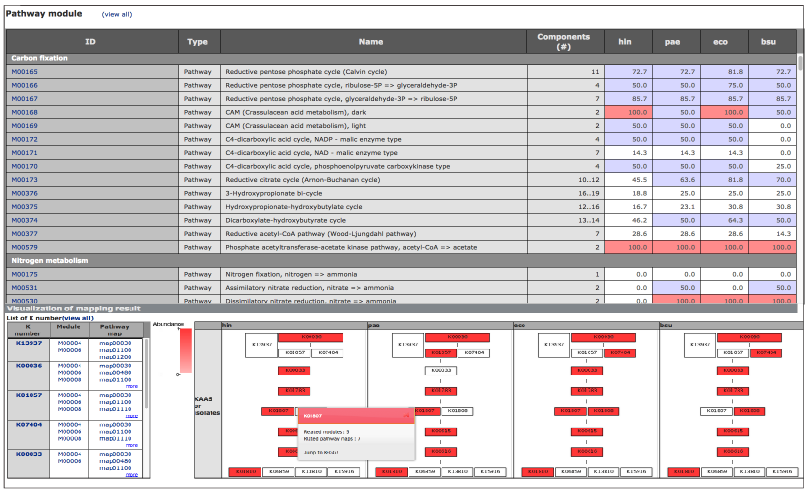Click the hin column header

click(x=628, y=42)
